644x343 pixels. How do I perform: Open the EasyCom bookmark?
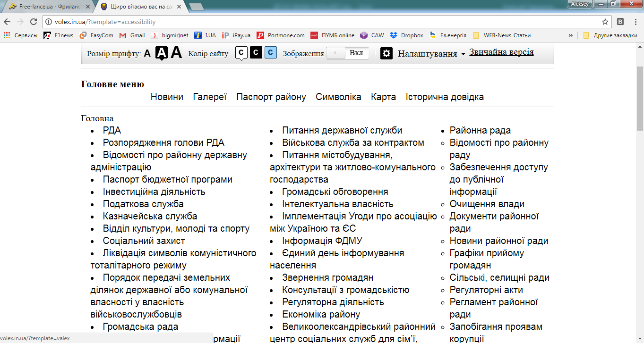(96, 35)
